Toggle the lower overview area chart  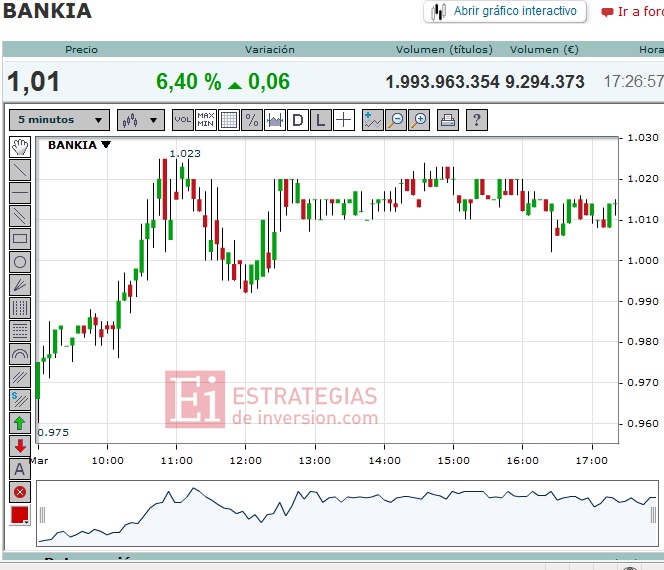click(274, 120)
